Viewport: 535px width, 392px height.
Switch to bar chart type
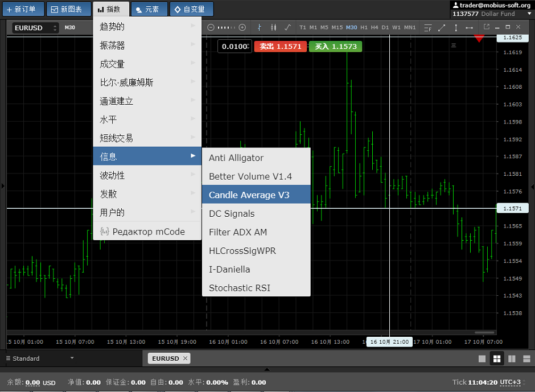[x=260, y=28]
